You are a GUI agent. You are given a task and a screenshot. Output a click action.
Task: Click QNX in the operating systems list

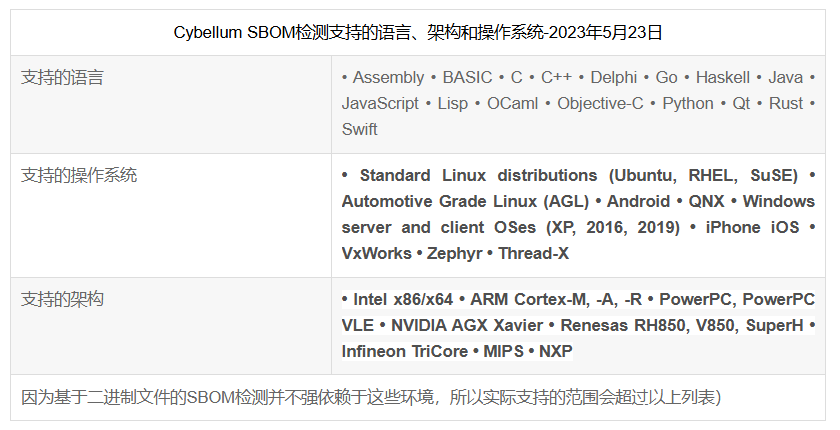(x=708, y=201)
